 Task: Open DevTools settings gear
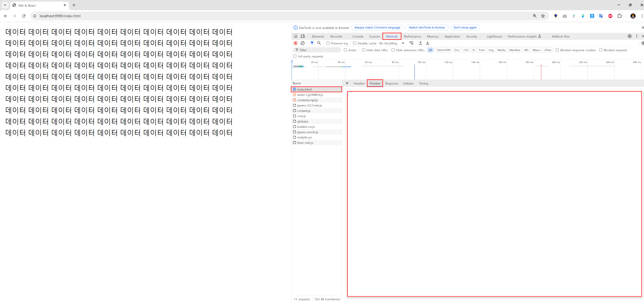tap(629, 36)
